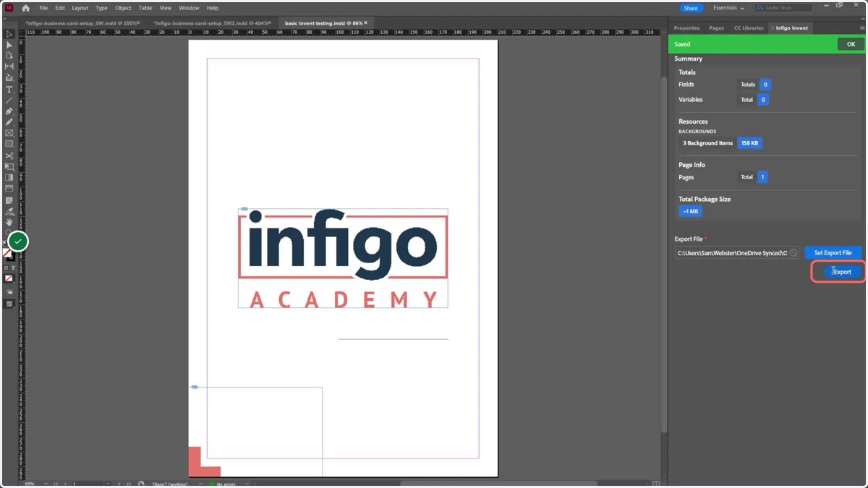This screenshot has width=868, height=488.
Task: Click OK on the green Saved banner
Action: point(851,44)
